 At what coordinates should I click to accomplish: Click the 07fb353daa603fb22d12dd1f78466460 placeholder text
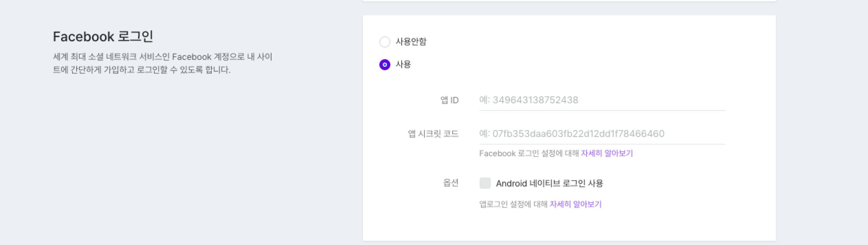pyautogui.click(x=578, y=134)
